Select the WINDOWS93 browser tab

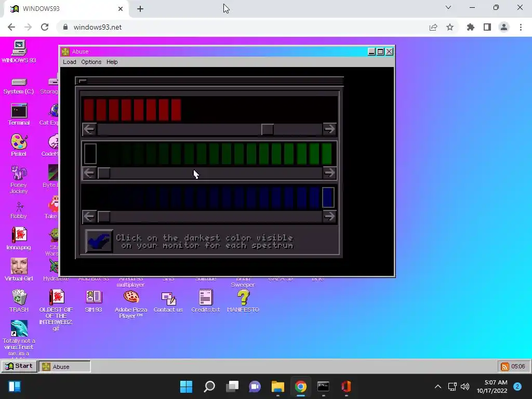[x=66, y=9]
